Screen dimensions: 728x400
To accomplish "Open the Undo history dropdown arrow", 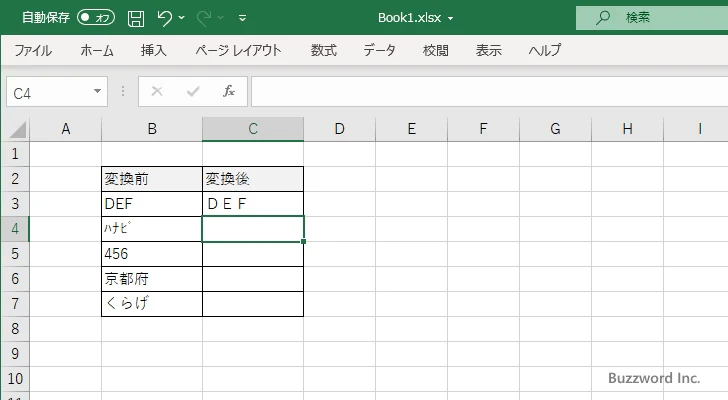I will (182, 18).
